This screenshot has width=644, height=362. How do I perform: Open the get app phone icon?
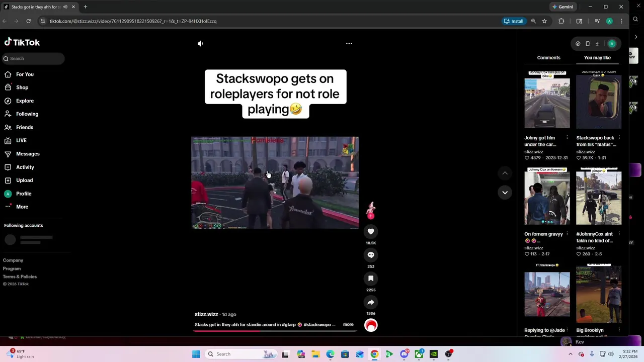587,44
